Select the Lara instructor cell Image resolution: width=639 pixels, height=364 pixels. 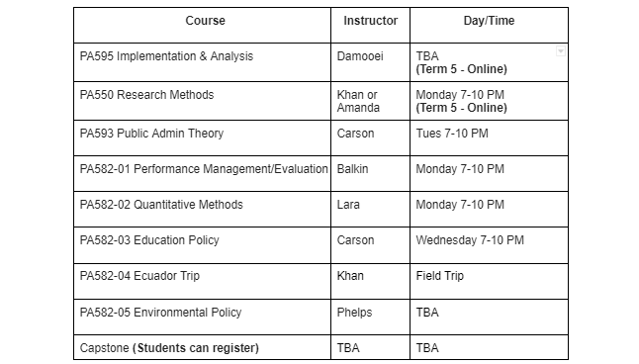pos(370,210)
